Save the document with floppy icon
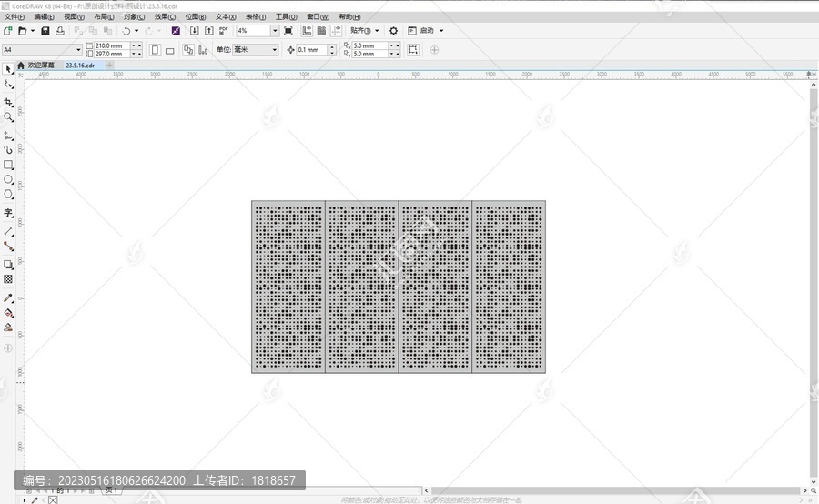This screenshot has width=819, height=504. [45, 31]
